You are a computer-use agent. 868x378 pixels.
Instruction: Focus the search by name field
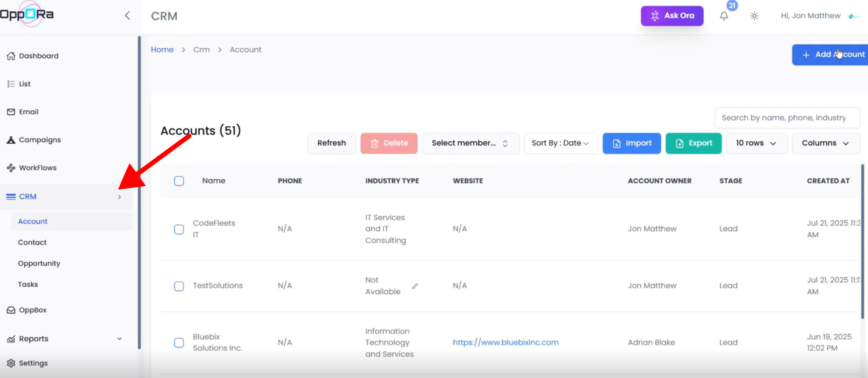click(786, 118)
